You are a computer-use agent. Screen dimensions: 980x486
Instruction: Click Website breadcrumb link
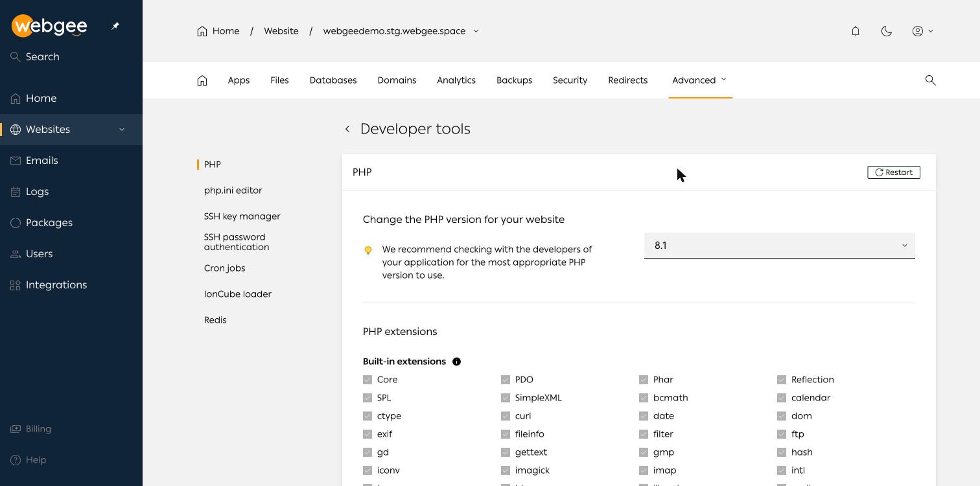(x=281, y=31)
